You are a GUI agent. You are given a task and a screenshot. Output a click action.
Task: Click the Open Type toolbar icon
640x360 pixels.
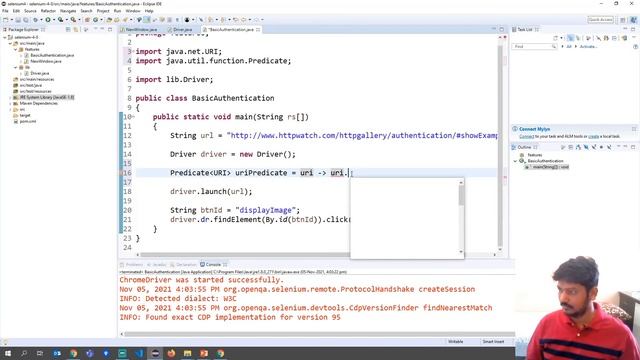click(109, 20)
